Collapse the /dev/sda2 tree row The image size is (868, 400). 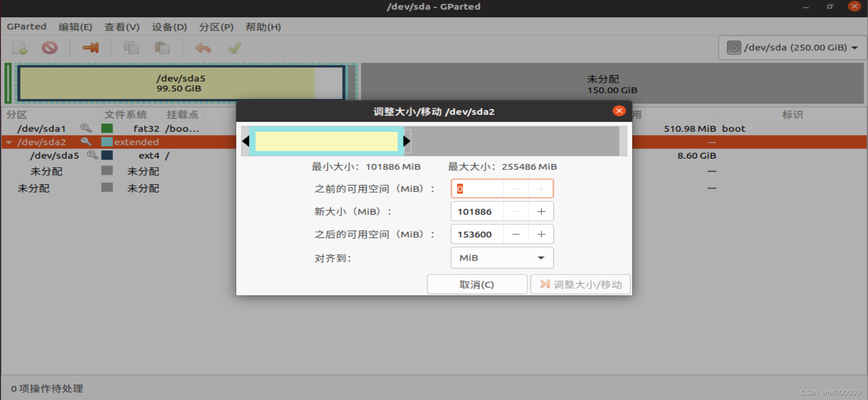click(x=9, y=142)
